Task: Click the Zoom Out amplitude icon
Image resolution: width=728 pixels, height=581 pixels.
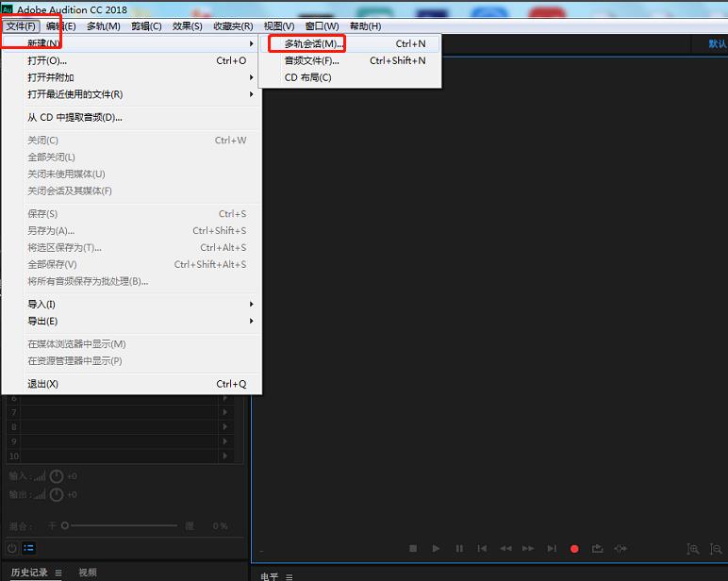Action: [716, 549]
